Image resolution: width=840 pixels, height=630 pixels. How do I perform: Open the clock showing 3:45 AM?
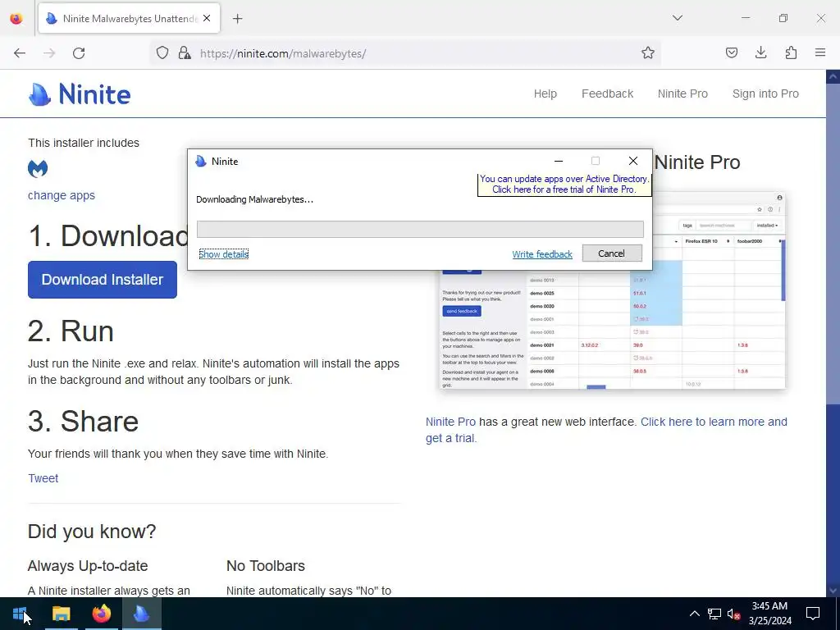(769, 614)
